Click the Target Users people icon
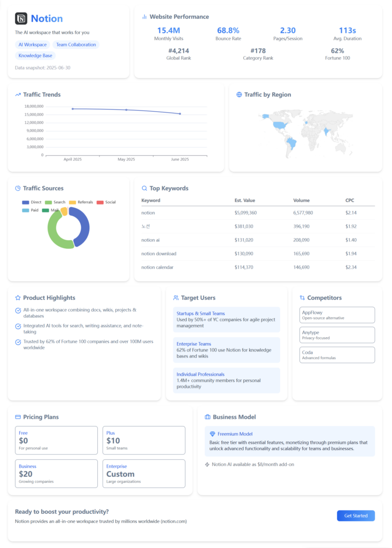The image size is (392, 548). tap(176, 298)
